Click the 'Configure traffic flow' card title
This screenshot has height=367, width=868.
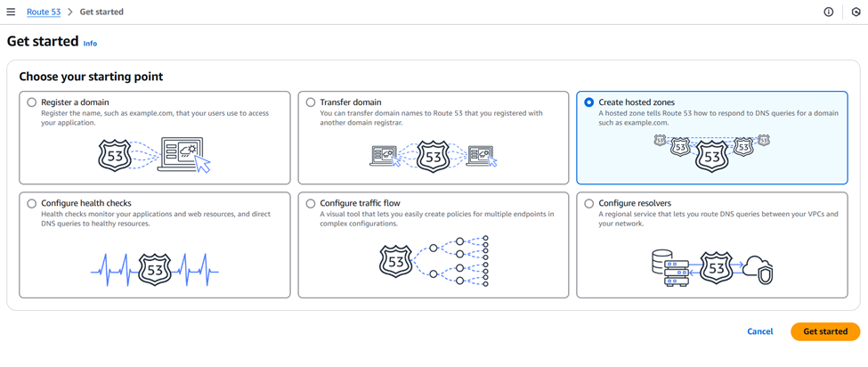coord(360,203)
